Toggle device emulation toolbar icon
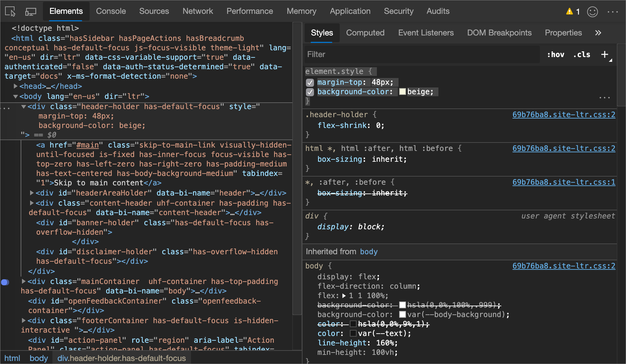 click(x=31, y=11)
